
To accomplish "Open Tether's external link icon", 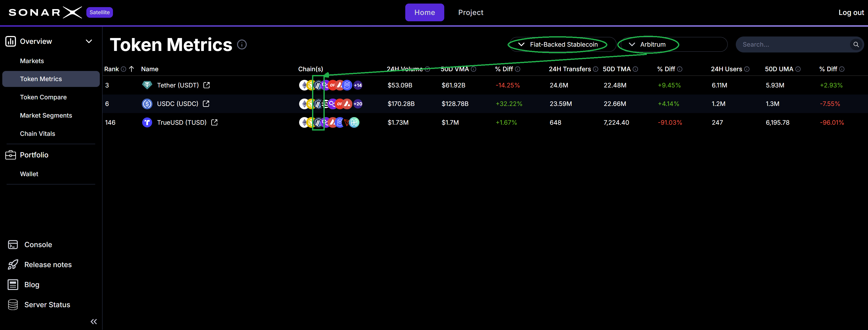I will pyautogui.click(x=206, y=85).
